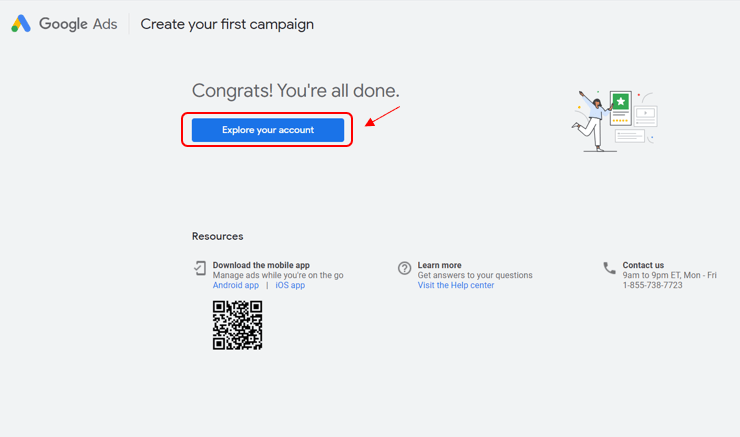Open the iOS app link
Viewport: 740px width, 437px height.
[x=290, y=286]
